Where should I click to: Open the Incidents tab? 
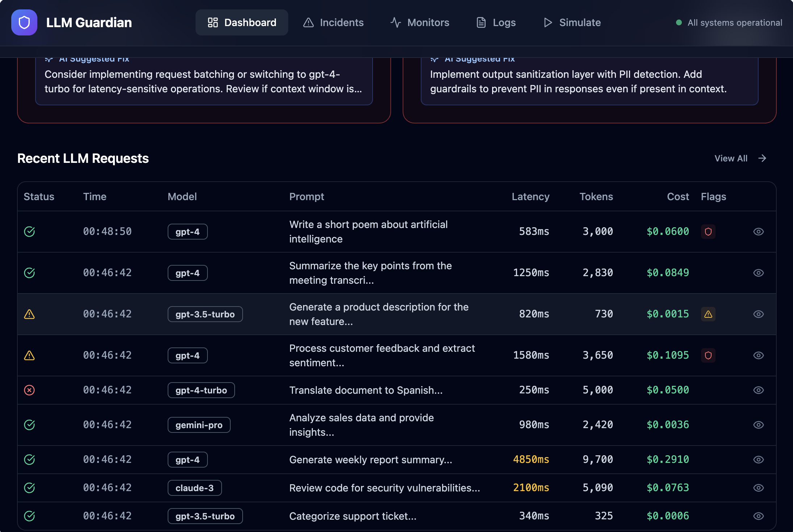333,22
